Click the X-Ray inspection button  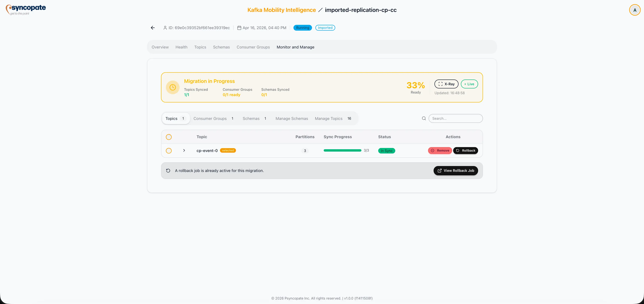(x=447, y=84)
